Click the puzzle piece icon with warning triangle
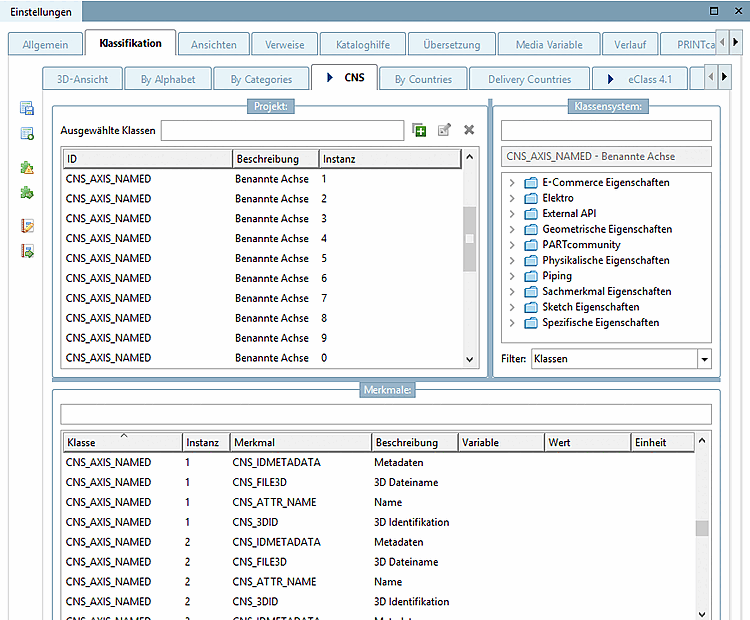 (27, 168)
